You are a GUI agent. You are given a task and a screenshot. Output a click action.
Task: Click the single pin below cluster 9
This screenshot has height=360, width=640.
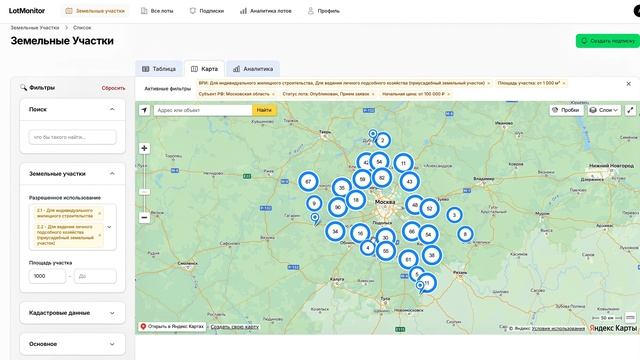click(315, 219)
